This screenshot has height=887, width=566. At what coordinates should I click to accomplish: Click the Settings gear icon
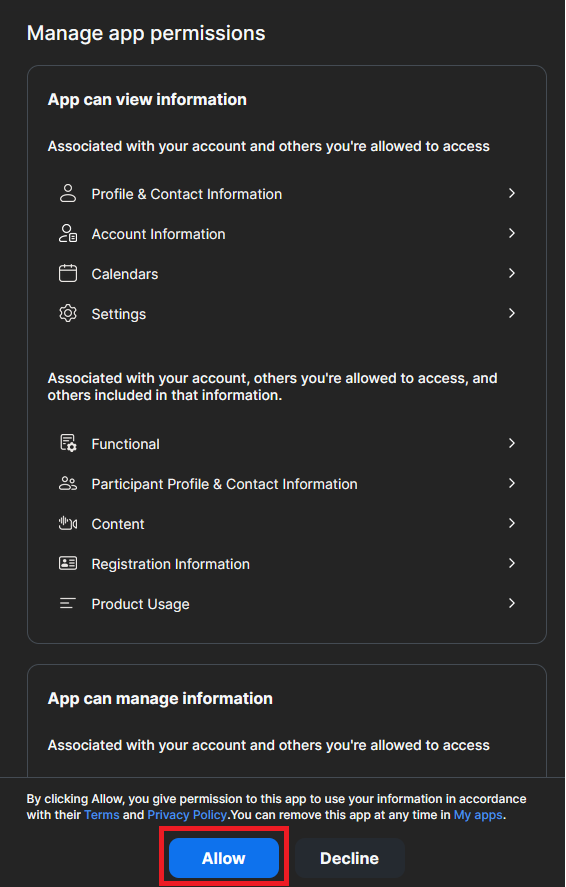(68, 313)
